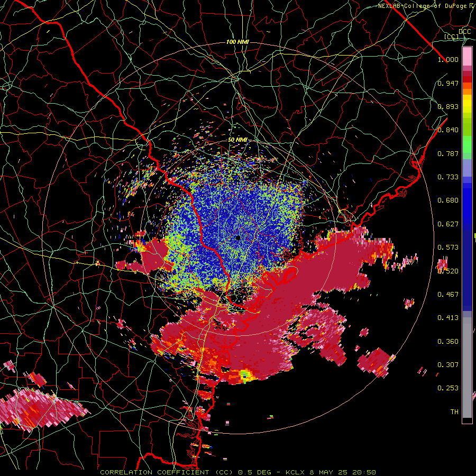Click the '0.413' color scale value
476x476 pixels.
point(448,318)
